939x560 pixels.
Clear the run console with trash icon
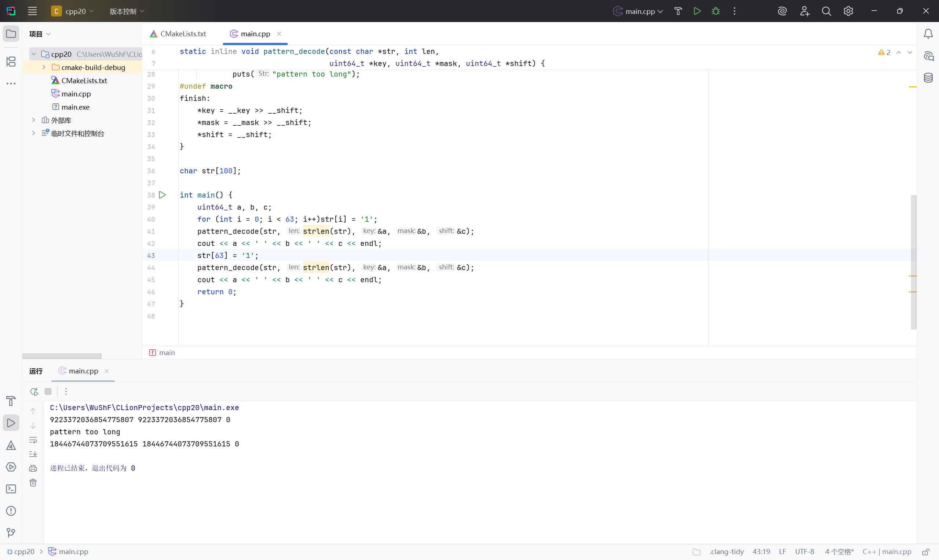click(x=33, y=483)
